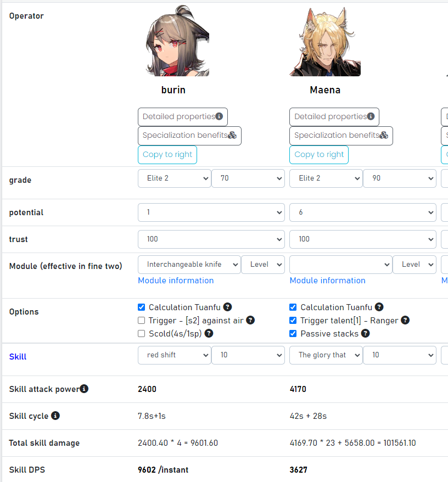This screenshot has width=448, height=482.
Task: Click burin's Copy to right button
Action: click(167, 155)
